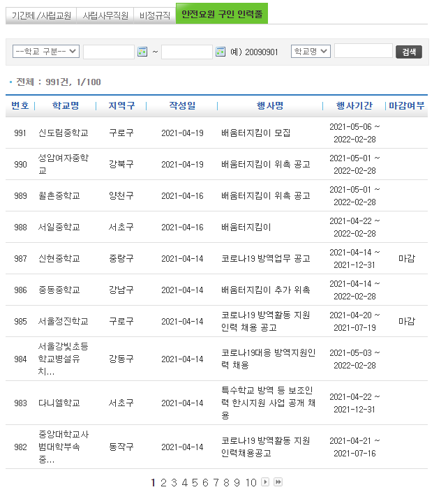The width and height of the screenshot is (448, 492).
Task: Select 안전요원 구인 인력풀 tab
Action: click(222, 14)
